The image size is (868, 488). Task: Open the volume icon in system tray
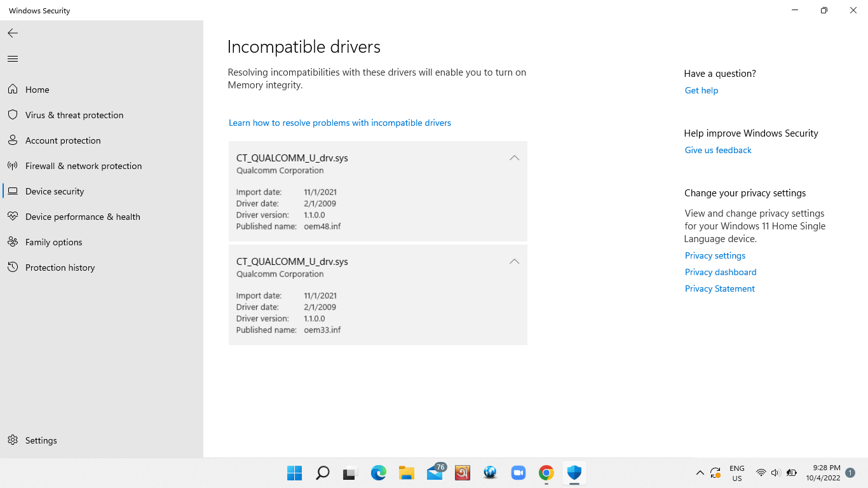click(775, 473)
